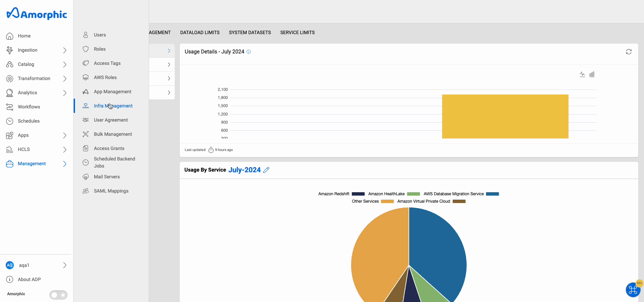Toggle Amazon HealthLake legend swatch
The height and width of the screenshot is (302, 644).
414,194
